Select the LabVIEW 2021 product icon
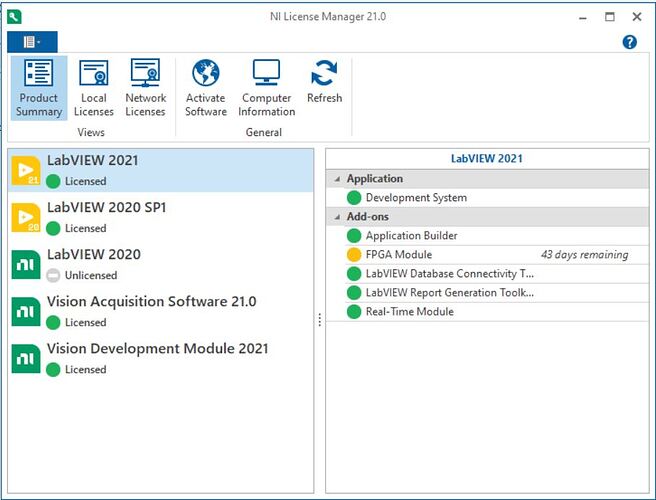The width and height of the screenshot is (656, 500). coord(26,170)
